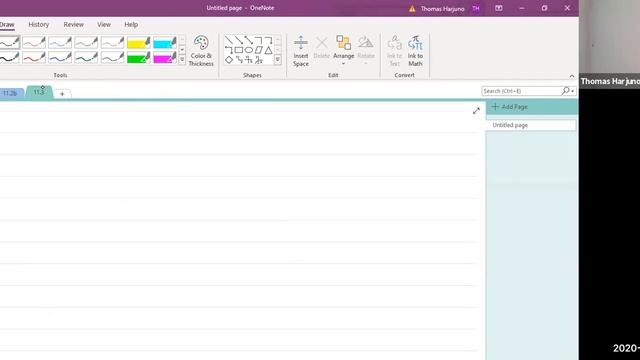The width and height of the screenshot is (640, 360).
Task: Expand page to full view
Action: pyautogui.click(x=476, y=111)
